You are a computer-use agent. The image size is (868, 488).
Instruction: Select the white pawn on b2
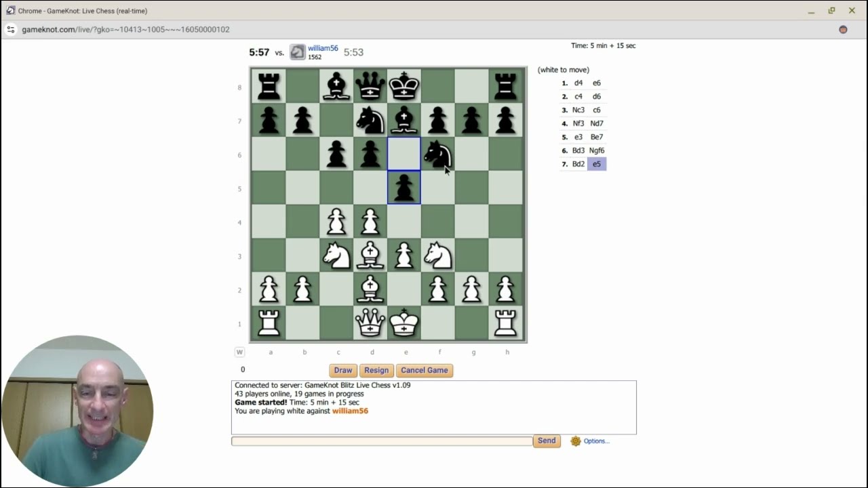[302, 289]
